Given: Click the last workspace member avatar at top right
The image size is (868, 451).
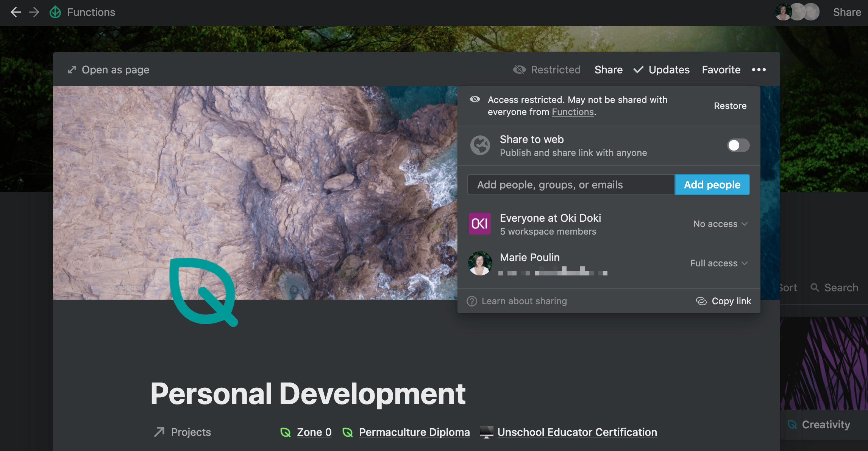Looking at the screenshot, I should 811,12.
